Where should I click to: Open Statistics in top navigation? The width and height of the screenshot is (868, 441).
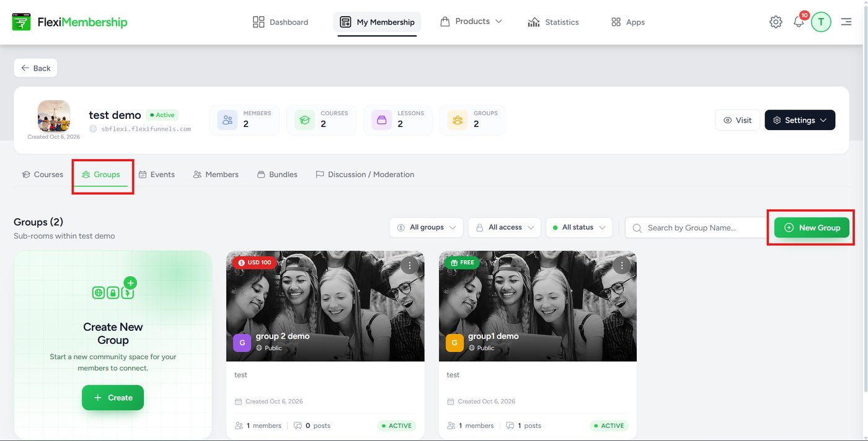point(553,22)
